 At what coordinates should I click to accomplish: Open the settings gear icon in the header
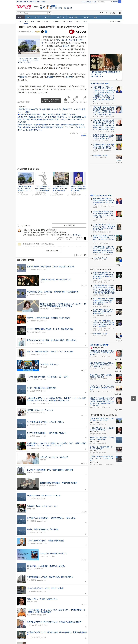click(120, 13)
